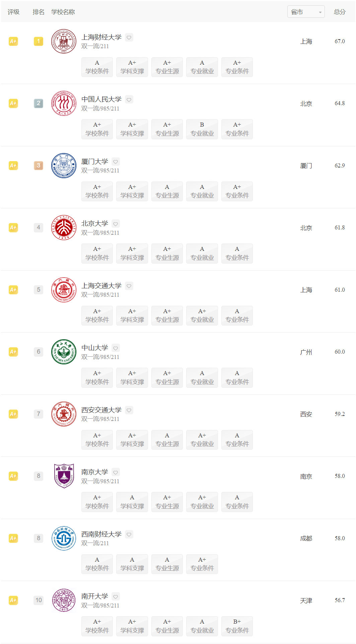Open the 省市 filter dropdown
The image size is (356, 644).
pyautogui.click(x=306, y=11)
